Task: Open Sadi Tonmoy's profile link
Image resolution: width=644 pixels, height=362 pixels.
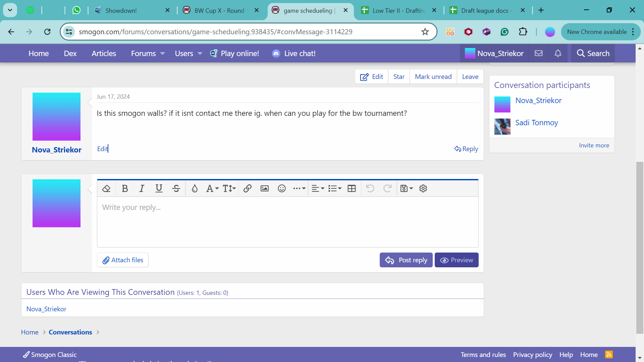Action: (x=536, y=123)
